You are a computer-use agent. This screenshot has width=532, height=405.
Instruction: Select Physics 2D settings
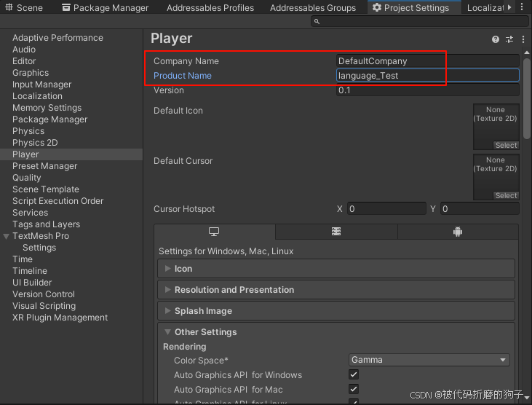[x=35, y=143]
